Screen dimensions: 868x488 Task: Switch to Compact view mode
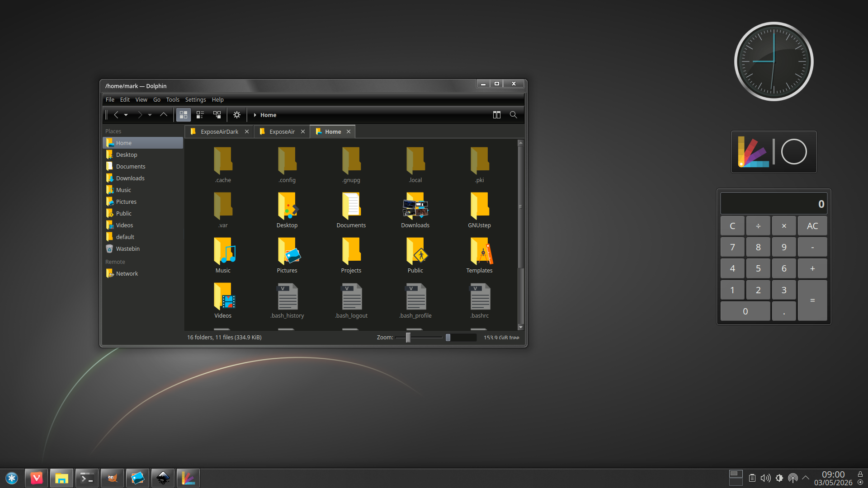[x=200, y=115]
